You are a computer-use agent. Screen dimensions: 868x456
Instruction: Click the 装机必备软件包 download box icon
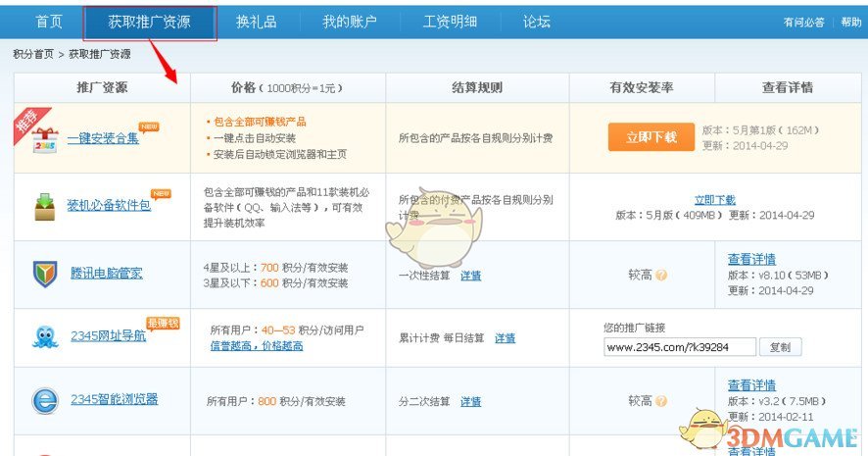coord(45,207)
